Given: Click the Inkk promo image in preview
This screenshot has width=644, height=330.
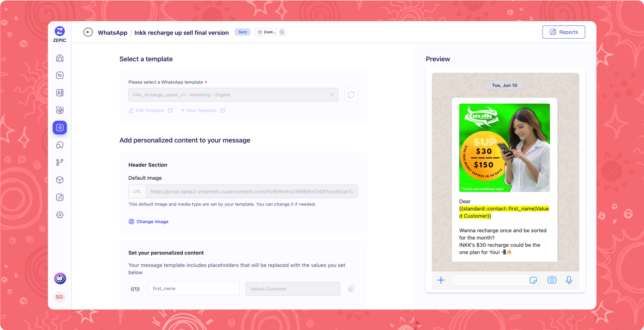Looking at the screenshot, I should 505,147.
